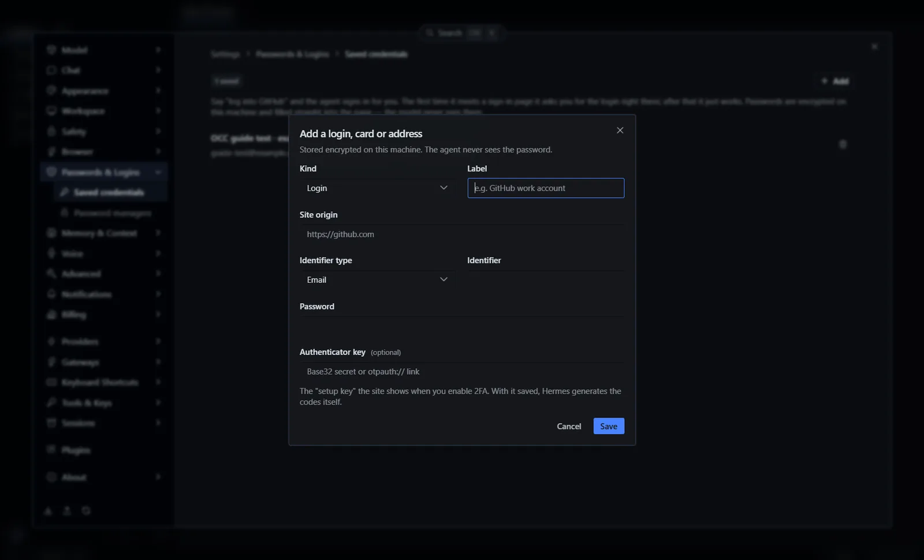The height and width of the screenshot is (560, 924).
Task: Open Password managers in the sidebar
Action: click(110, 213)
